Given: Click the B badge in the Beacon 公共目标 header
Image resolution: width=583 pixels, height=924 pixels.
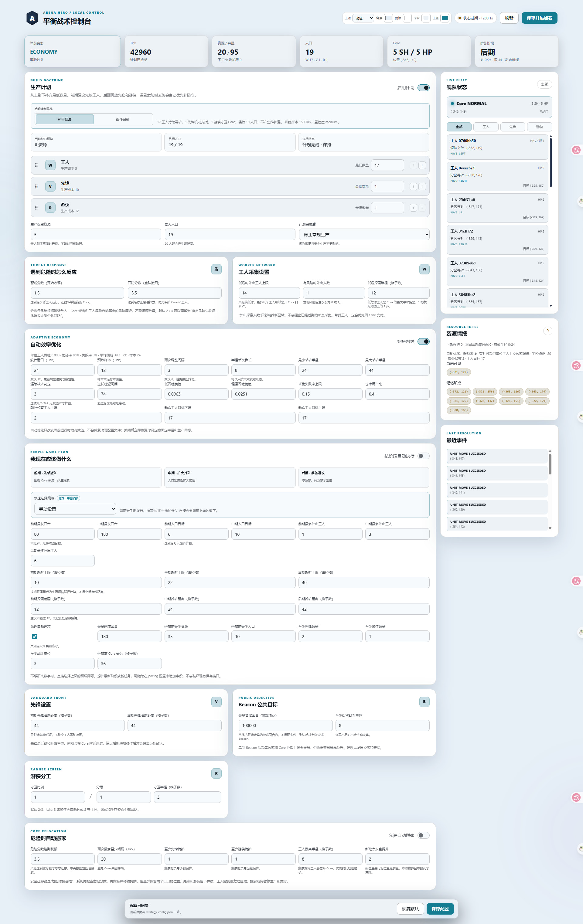Looking at the screenshot, I should pyautogui.click(x=424, y=701).
